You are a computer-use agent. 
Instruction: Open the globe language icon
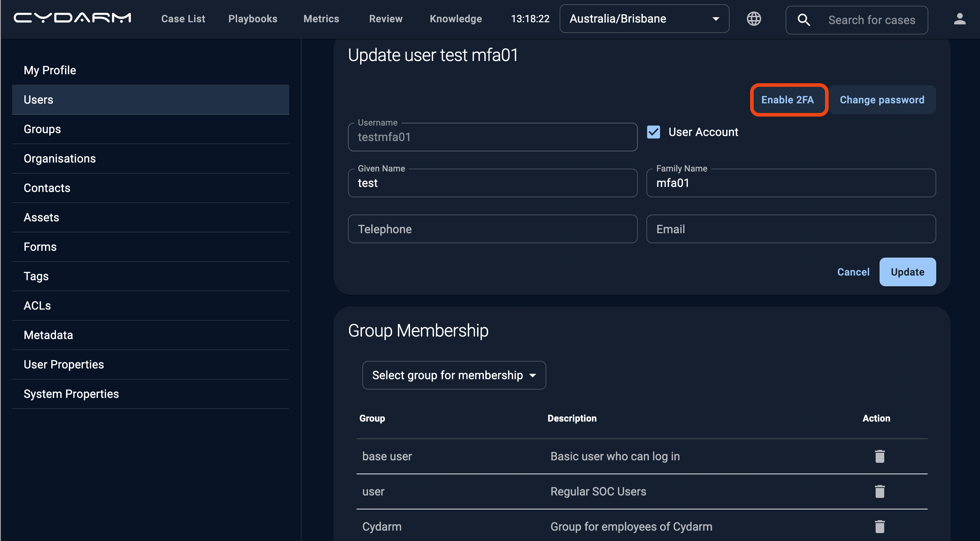[753, 19]
